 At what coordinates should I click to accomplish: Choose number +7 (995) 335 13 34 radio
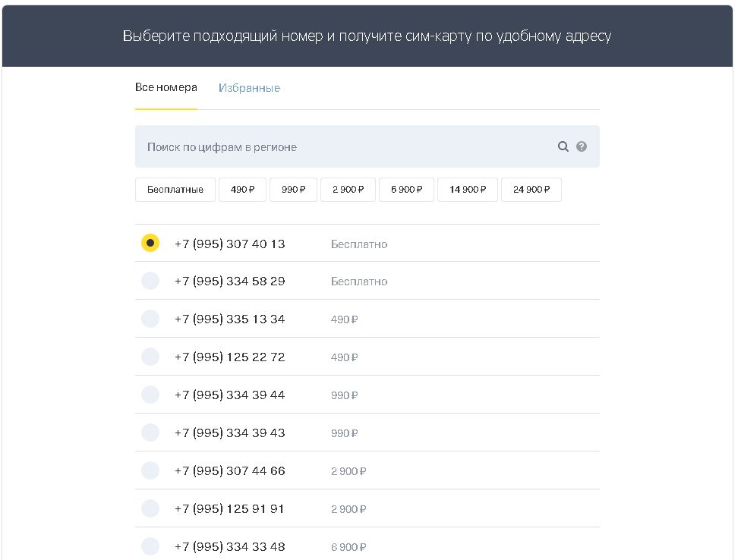[x=150, y=319]
